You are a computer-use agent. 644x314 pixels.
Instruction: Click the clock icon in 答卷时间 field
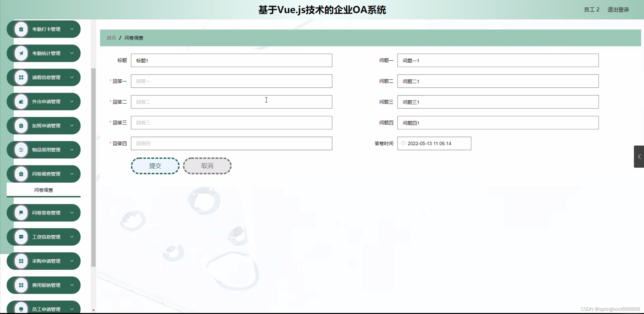click(403, 143)
